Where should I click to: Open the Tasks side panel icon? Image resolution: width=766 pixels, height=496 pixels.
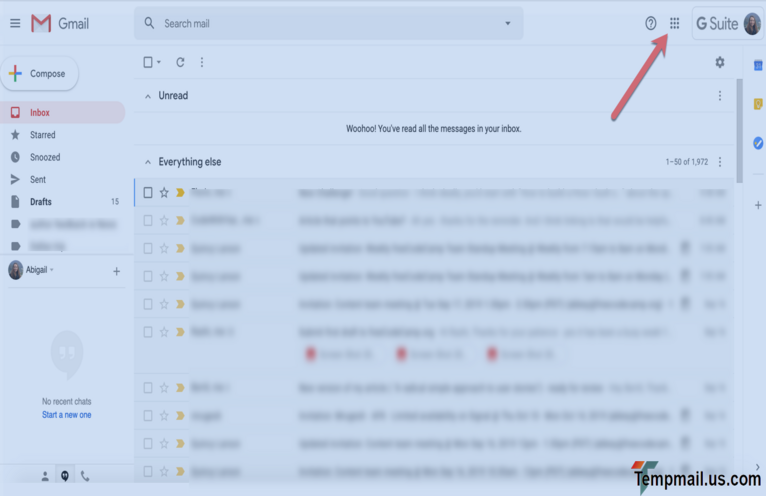point(758,143)
